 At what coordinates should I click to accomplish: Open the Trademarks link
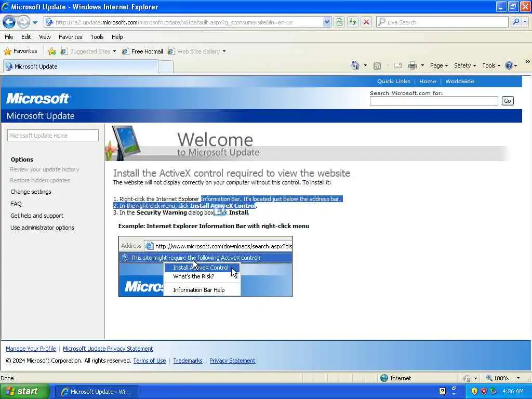188,361
